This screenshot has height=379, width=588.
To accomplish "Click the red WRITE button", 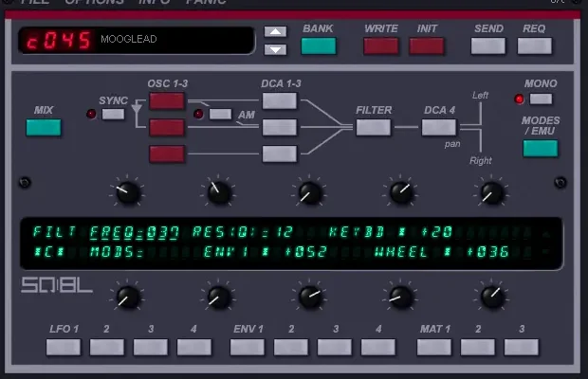I will point(380,46).
